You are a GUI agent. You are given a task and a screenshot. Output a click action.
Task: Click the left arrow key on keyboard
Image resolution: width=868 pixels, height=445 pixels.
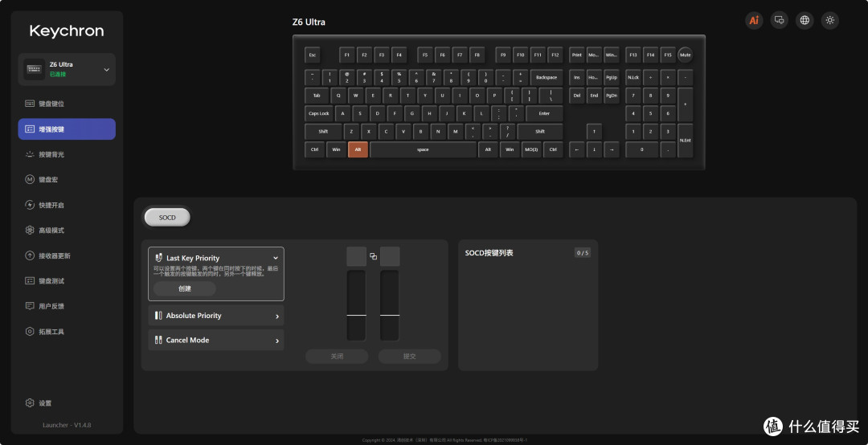576,149
